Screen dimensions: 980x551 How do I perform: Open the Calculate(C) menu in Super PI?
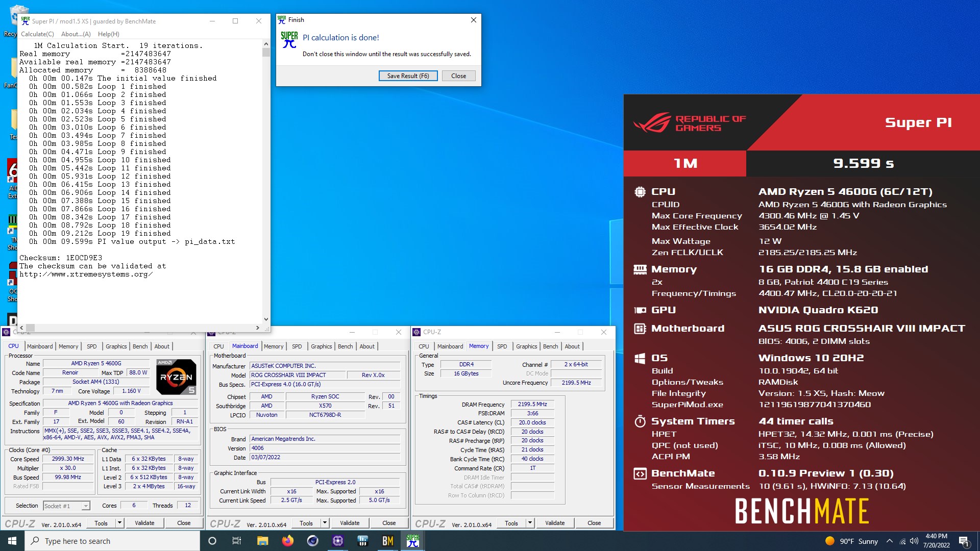point(37,34)
